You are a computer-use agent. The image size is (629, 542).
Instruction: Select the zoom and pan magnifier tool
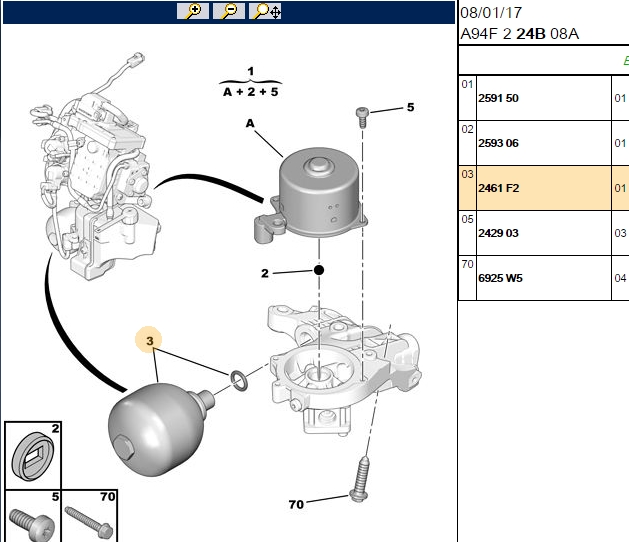coord(265,11)
